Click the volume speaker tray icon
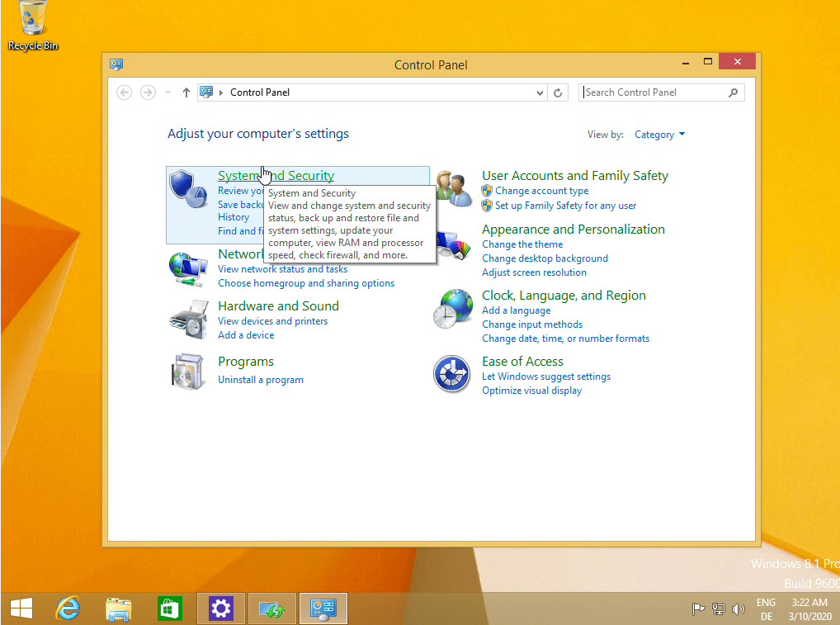This screenshot has height=625, width=840. 739,609
